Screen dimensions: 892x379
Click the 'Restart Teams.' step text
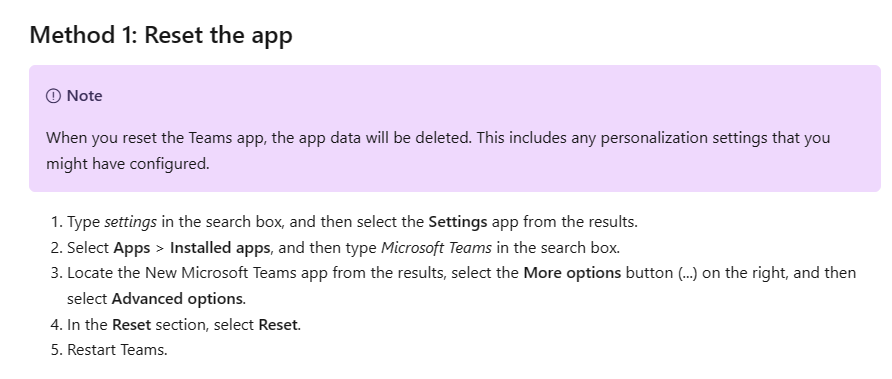[117, 350]
